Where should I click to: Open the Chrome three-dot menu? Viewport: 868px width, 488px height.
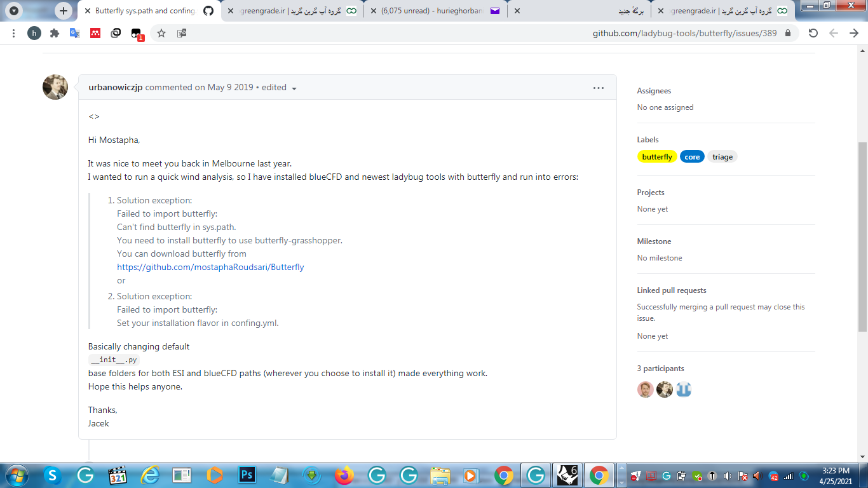[14, 33]
